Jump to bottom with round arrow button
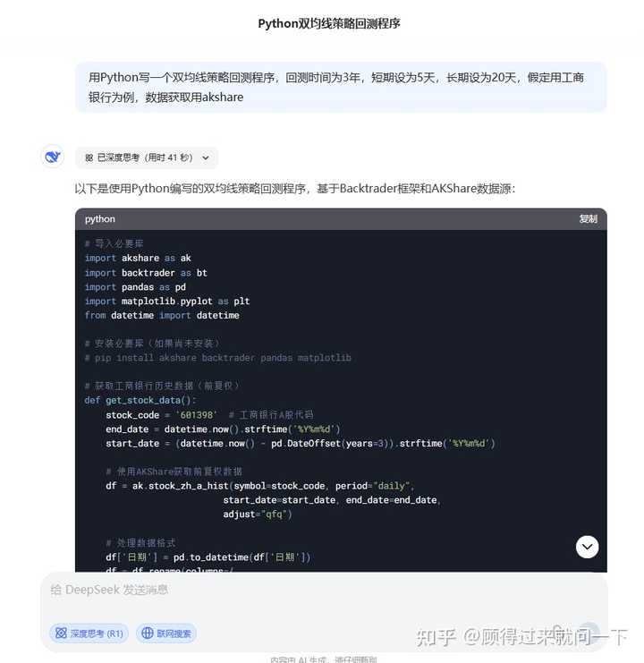This screenshot has width=644, height=663. (587, 547)
